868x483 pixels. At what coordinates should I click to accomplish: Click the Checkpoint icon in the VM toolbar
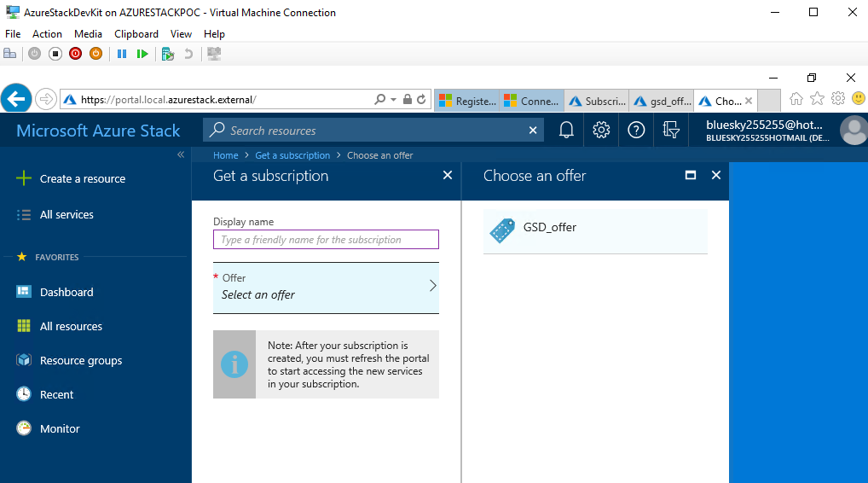[x=168, y=54]
